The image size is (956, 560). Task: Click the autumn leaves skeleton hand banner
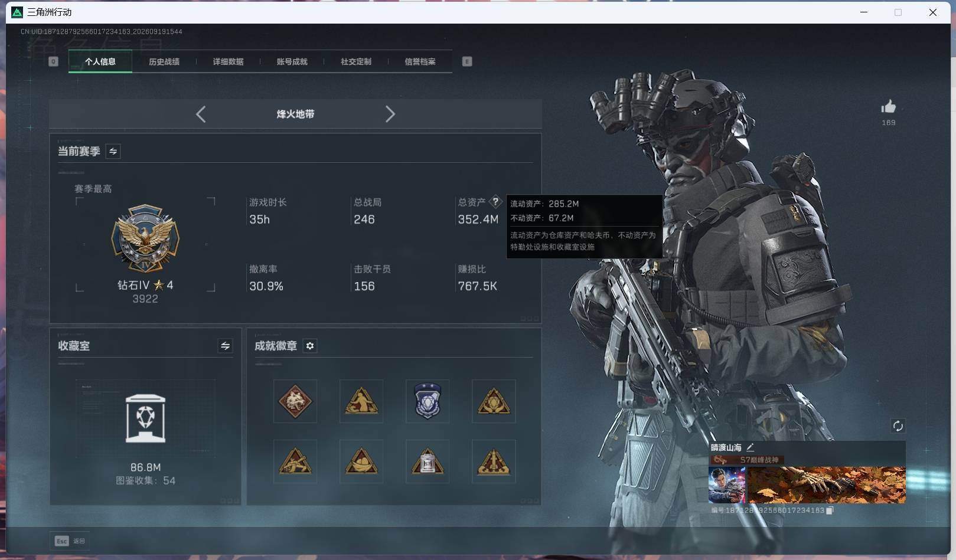pyautogui.click(x=826, y=485)
